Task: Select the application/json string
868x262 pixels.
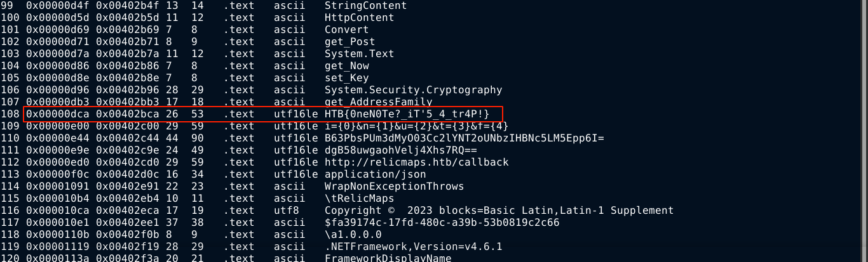Action: (x=375, y=174)
